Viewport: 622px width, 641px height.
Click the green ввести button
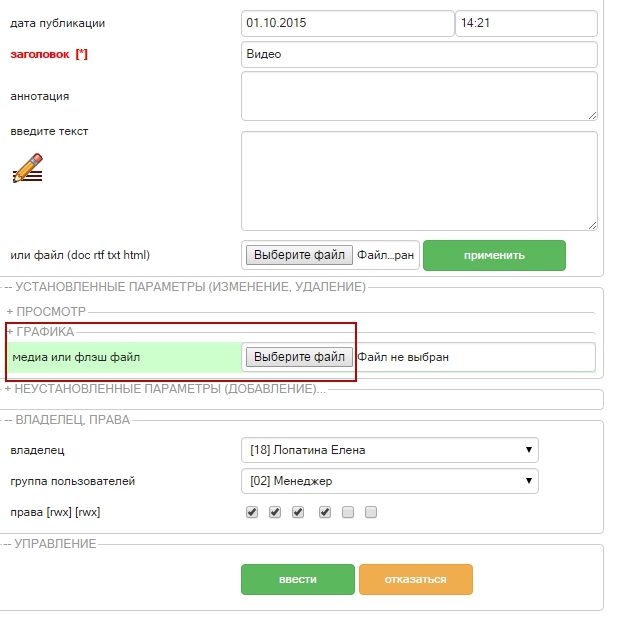coord(298,579)
